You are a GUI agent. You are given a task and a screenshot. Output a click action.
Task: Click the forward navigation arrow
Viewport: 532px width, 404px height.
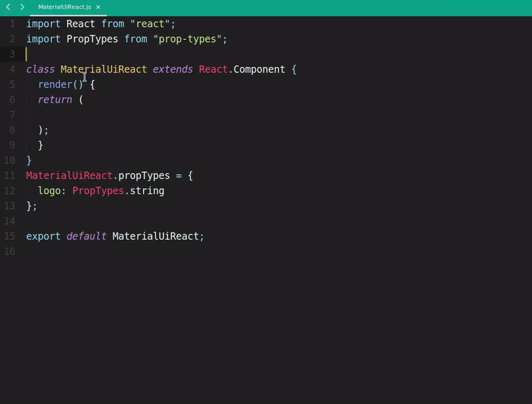click(22, 7)
